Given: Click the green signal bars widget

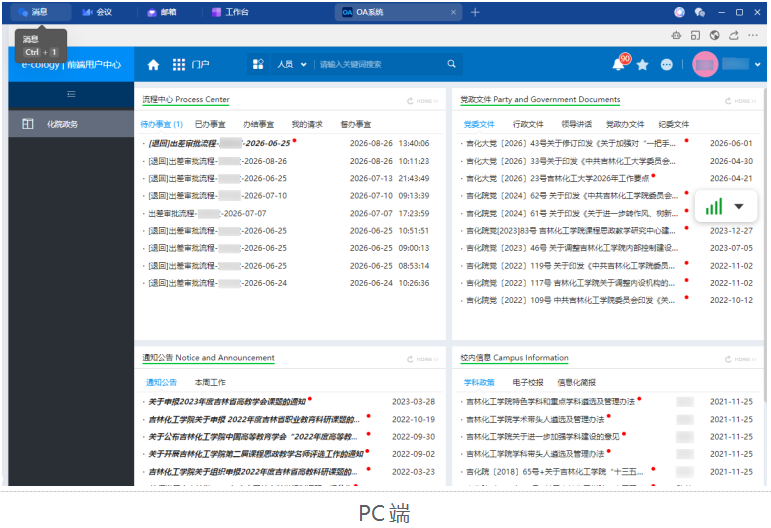Looking at the screenshot, I should click(x=714, y=206).
